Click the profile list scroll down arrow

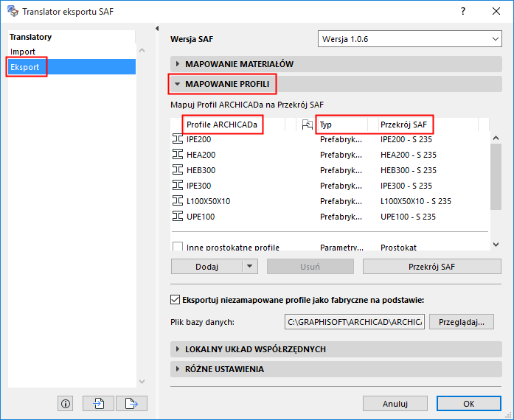(496, 245)
